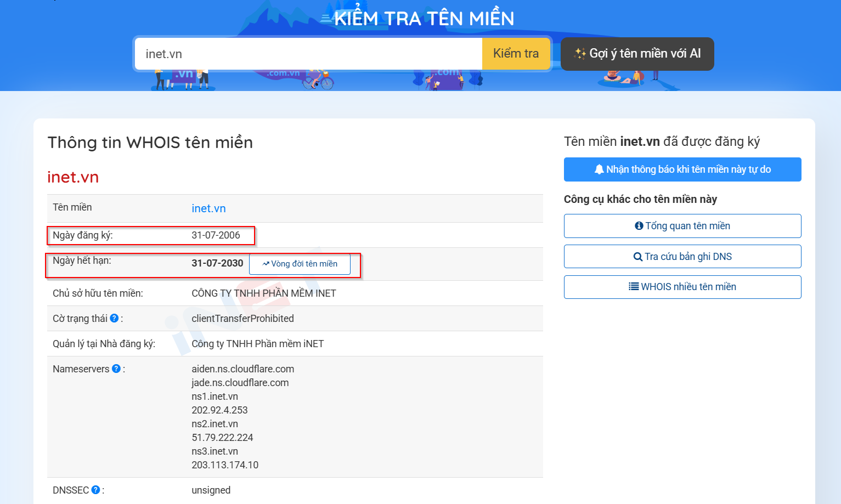Select nameserver jade.ns.cloudflare.com

click(240, 383)
